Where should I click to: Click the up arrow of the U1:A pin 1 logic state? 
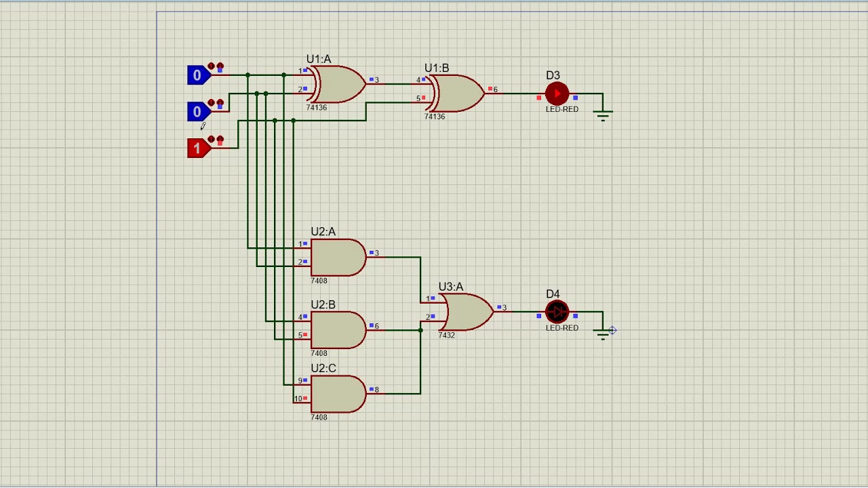tap(212, 66)
